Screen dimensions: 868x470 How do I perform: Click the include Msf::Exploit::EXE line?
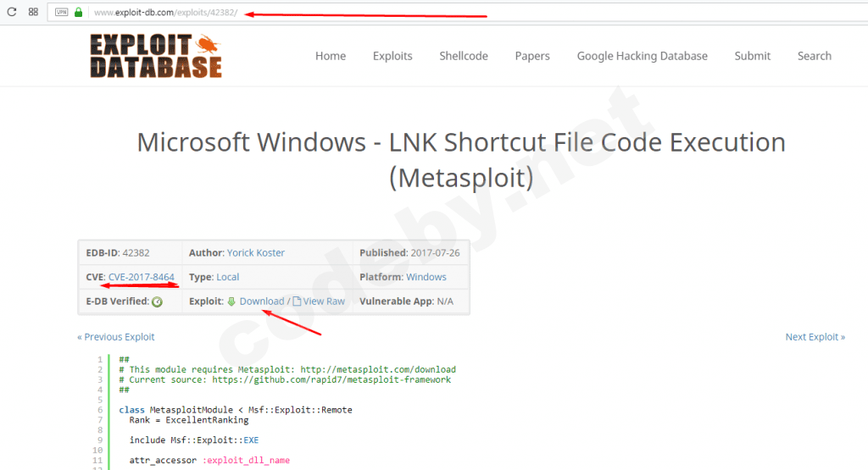[x=194, y=440]
